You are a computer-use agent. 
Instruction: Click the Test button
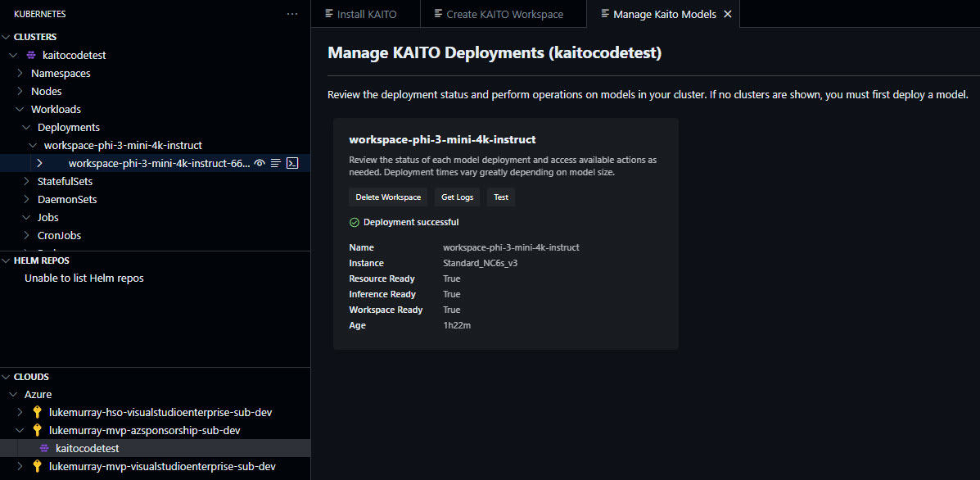(x=500, y=197)
